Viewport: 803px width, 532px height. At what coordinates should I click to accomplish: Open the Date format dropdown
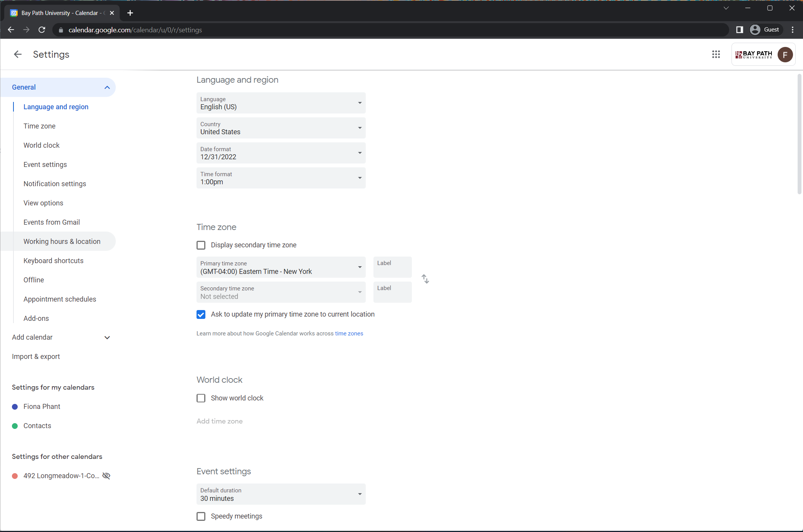281,153
